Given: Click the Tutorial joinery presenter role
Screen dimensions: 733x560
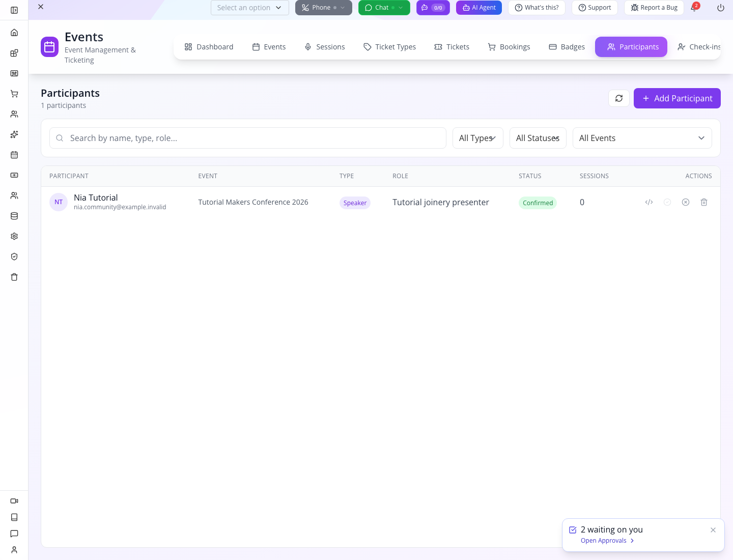Looking at the screenshot, I should click(x=441, y=202).
